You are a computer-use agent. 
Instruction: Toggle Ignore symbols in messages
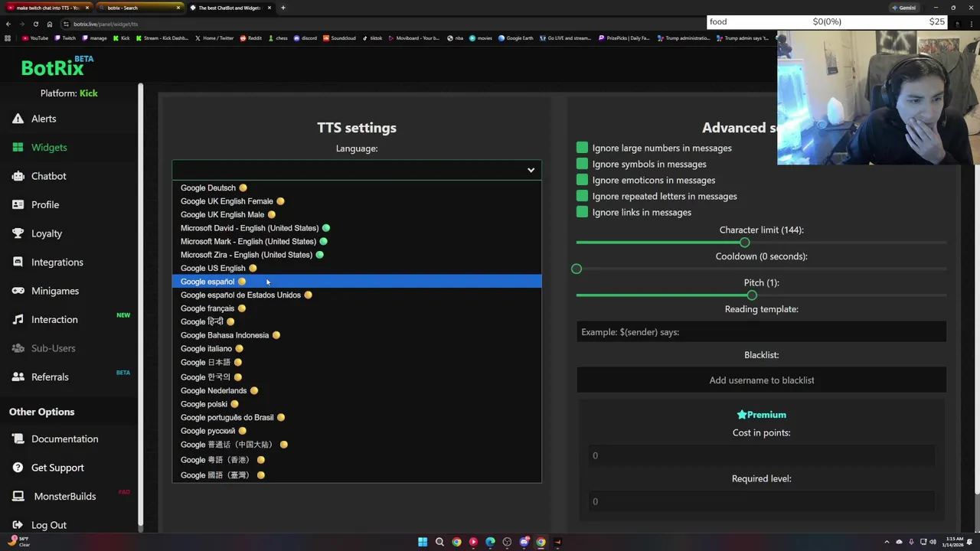(x=582, y=164)
